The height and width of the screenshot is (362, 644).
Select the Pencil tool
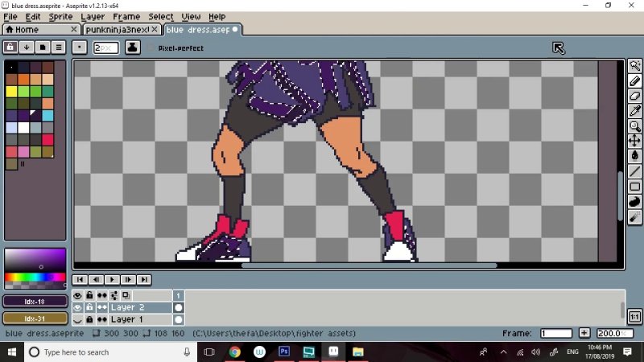coord(634,81)
